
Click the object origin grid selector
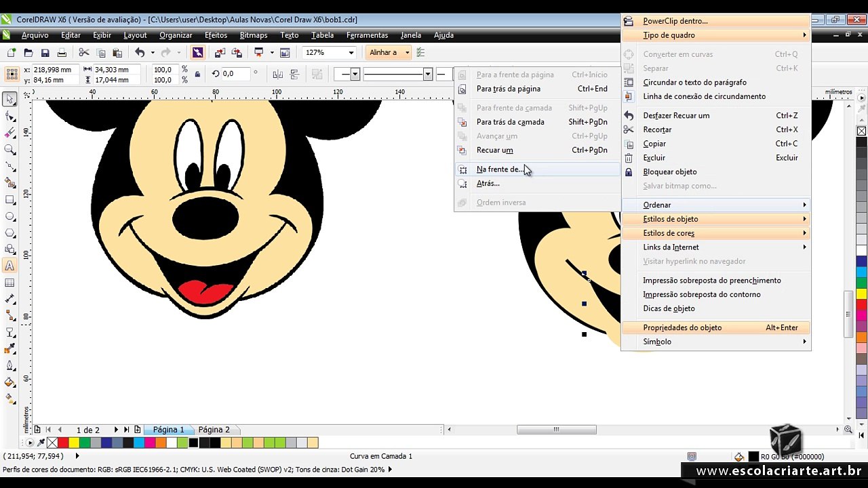pyautogui.click(x=12, y=75)
